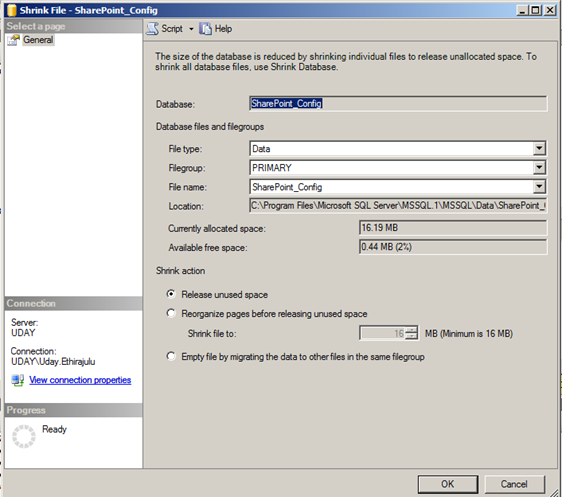
Task: Select Release unused space option
Action: click(x=171, y=294)
